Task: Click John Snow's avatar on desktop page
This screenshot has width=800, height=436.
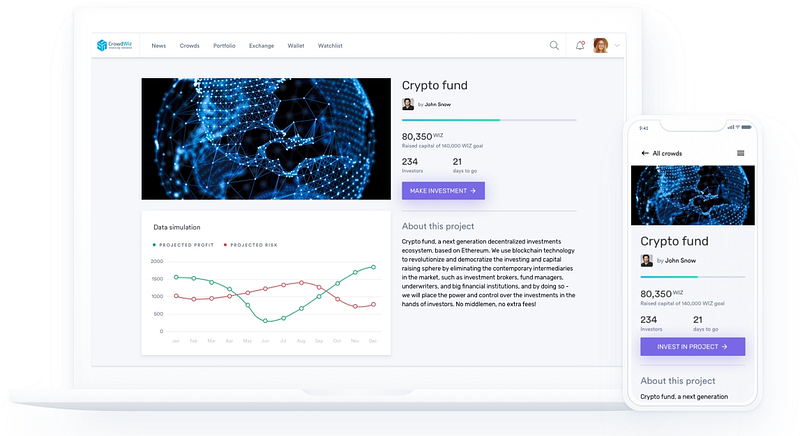Action: pos(408,104)
